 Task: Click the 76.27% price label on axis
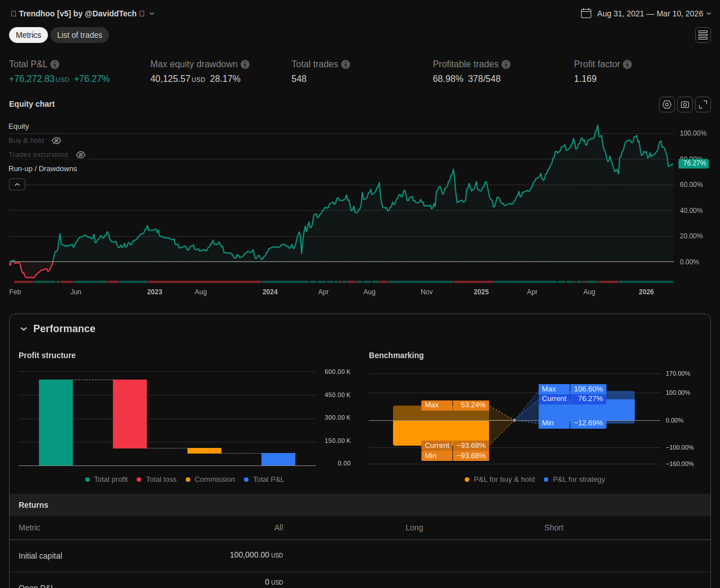pyautogui.click(x=693, y=163)
